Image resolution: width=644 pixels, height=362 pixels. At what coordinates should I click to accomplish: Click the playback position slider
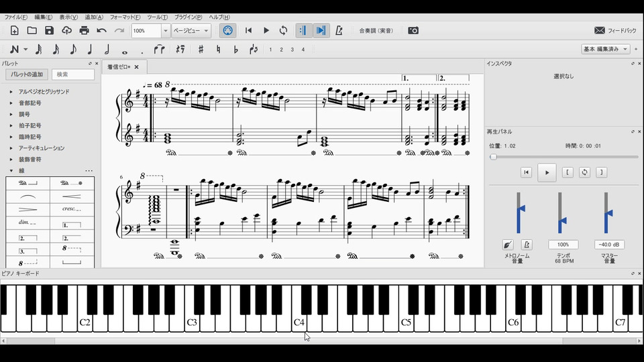[563, 157]
